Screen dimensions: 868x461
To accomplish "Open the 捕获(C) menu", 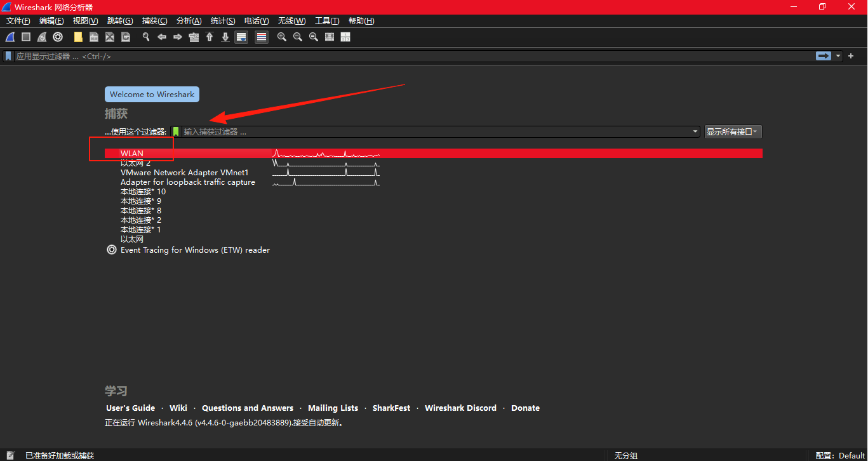I will pos(155,21).
